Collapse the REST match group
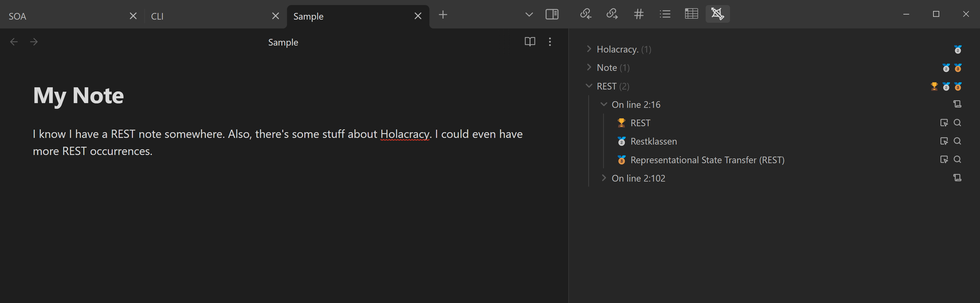980x303 pixels. pyautogui.click(x=589, y=86)
